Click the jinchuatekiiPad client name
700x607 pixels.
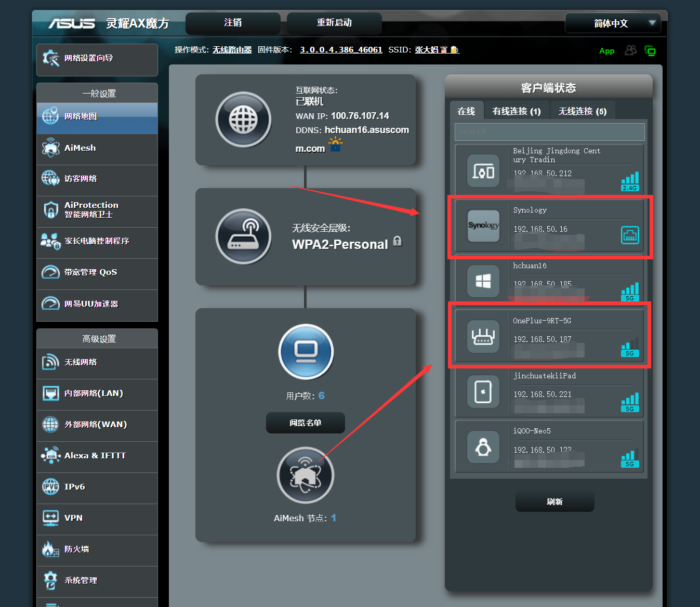pyautogui.click(x=545, y=376)
